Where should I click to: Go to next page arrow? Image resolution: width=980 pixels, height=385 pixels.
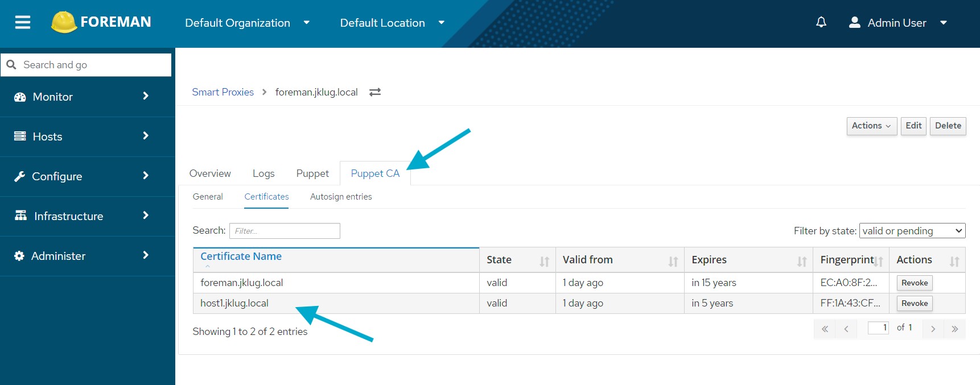click(933, 329)
